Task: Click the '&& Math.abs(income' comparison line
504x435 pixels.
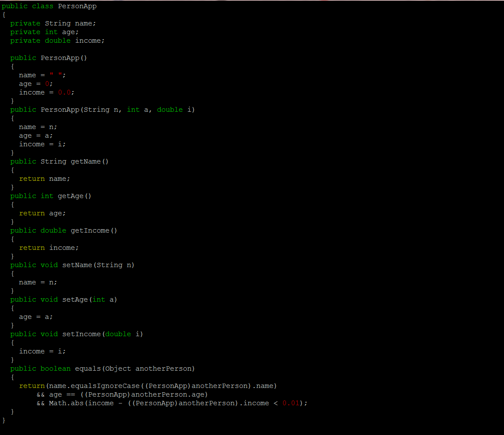Action: [172, 403]
